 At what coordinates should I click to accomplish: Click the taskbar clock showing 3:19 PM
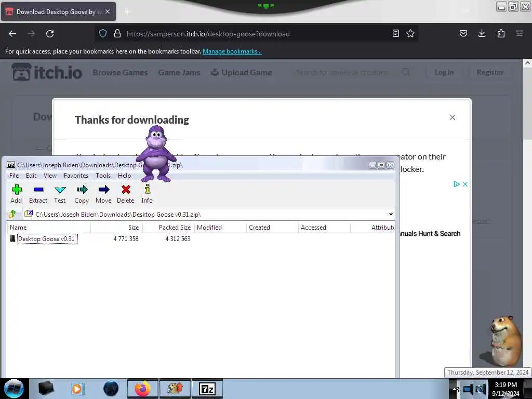(x=506, y=389)
